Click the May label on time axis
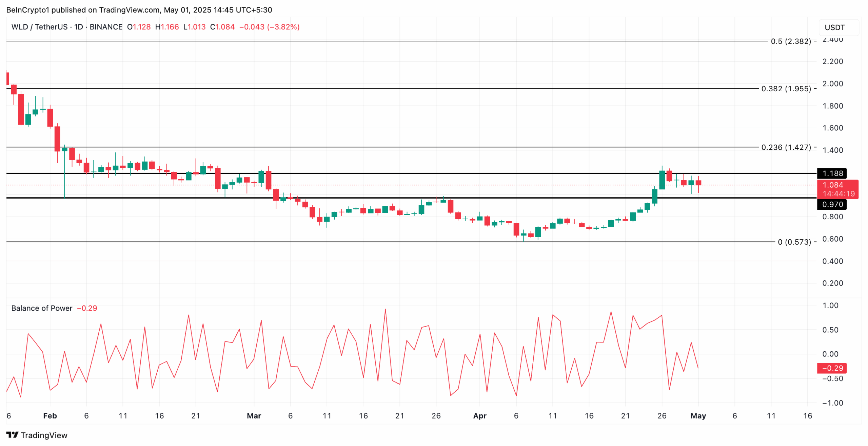This screenshot has height=446, width=868. click(698, 416)
